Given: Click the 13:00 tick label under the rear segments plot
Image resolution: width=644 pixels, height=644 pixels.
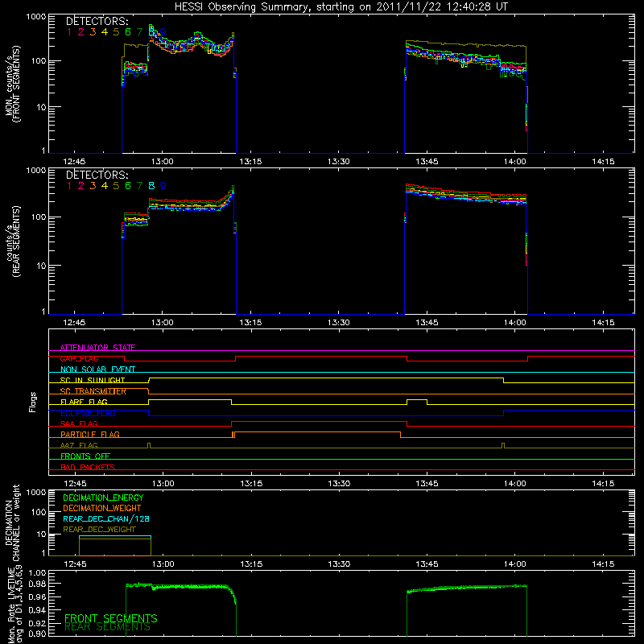Looking at the screenshot, I should point(163,323).
